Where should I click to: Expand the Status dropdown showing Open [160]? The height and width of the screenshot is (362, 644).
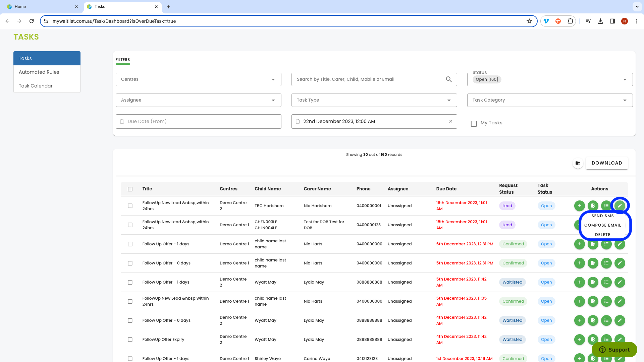point(550,79)
